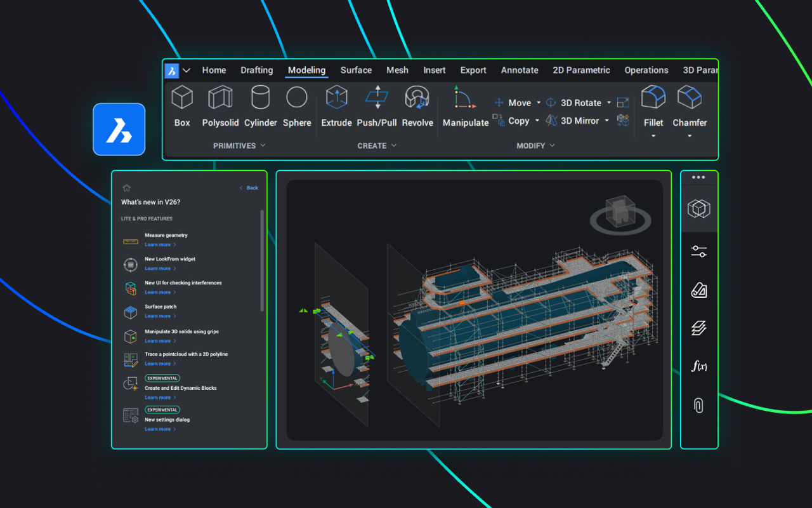Open the Structure panel cube icon
Viewport: 812px width, 508px height.
pos(699,208)
